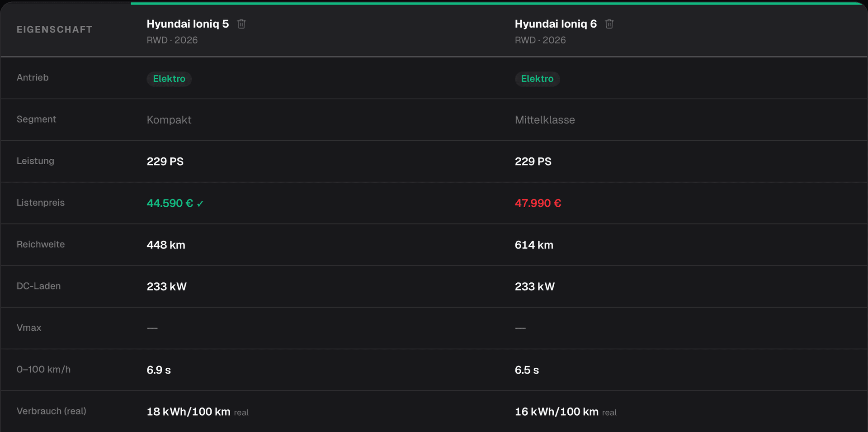Click the 47.990 € list price
The height and width of the screenshot is (432, 868).
[x=538, y=203]
